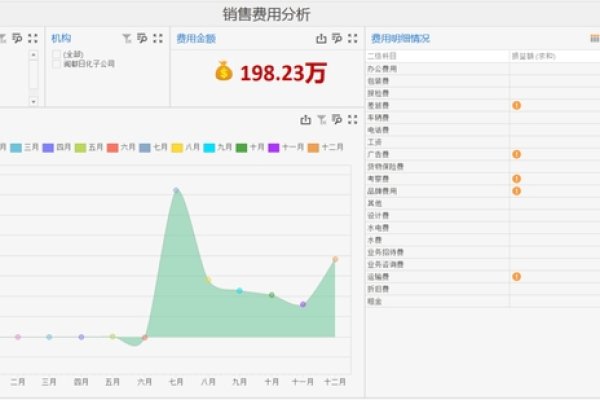Screen dimensions: 600x400
Task: Click the 五月 legend color swatch
Action: pos(80,147)
